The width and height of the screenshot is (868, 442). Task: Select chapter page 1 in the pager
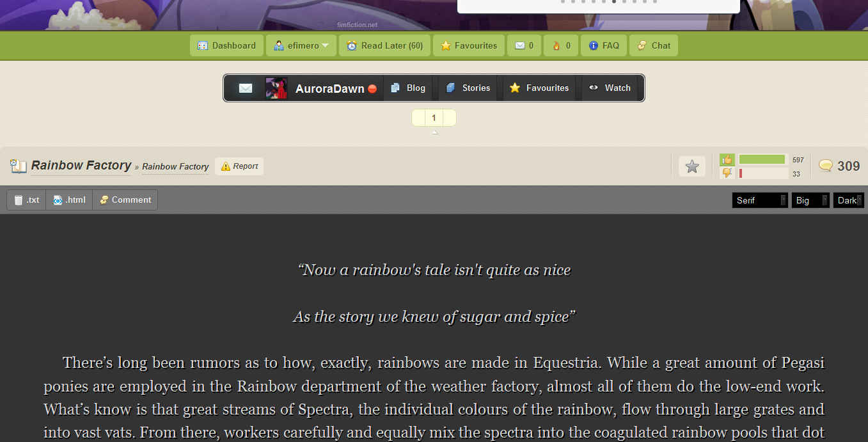coord(434,118)
